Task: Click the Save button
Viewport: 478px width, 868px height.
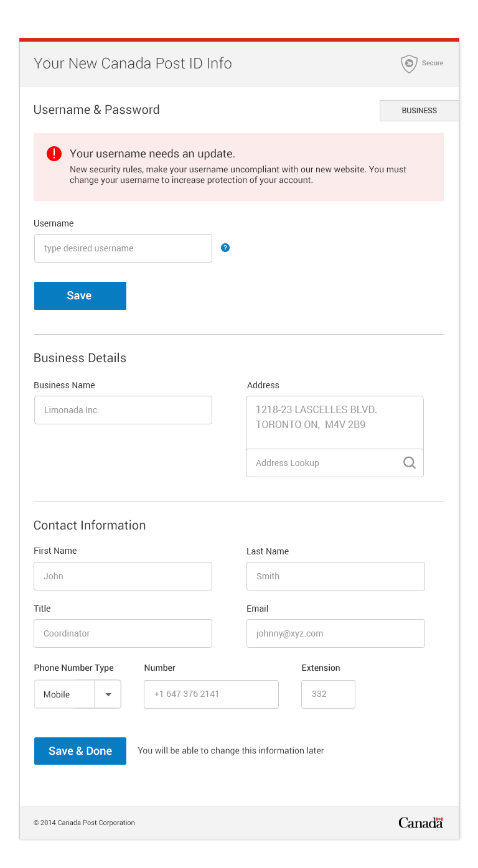Action: click(x=80, y=296)
